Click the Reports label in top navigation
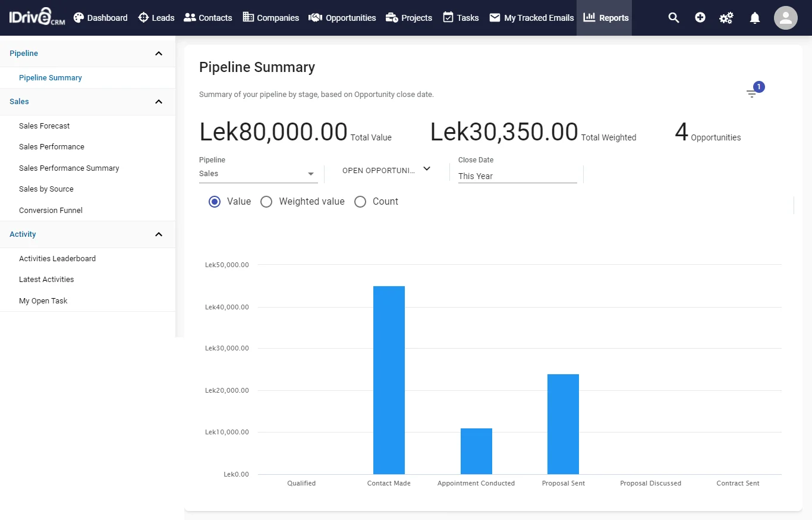 (614, 18)
